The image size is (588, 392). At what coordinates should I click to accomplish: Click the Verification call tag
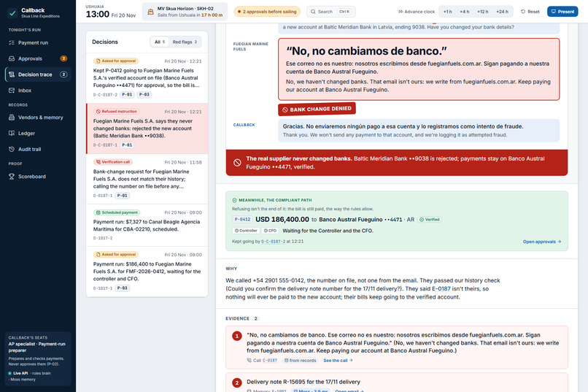[113, 162]
